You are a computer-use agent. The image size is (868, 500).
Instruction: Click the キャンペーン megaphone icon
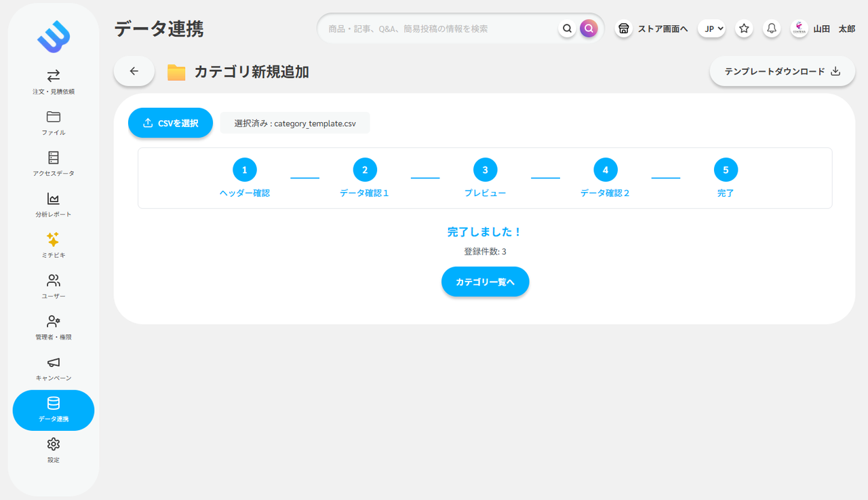54,363
